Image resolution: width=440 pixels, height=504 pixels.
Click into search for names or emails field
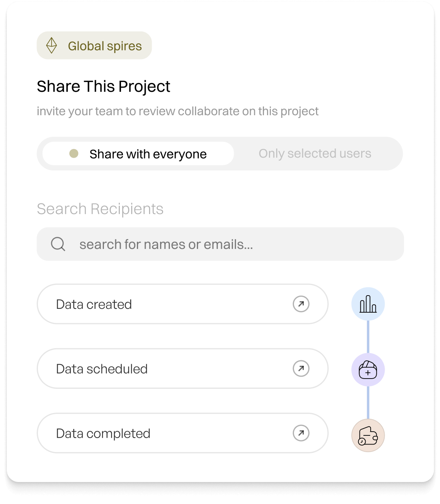point(220,244)
